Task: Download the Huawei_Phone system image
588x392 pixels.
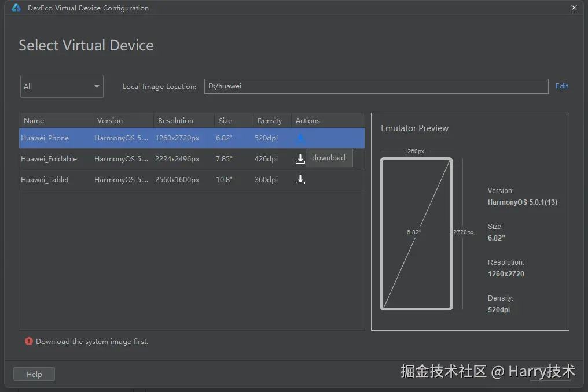Action: pos(300,138)
